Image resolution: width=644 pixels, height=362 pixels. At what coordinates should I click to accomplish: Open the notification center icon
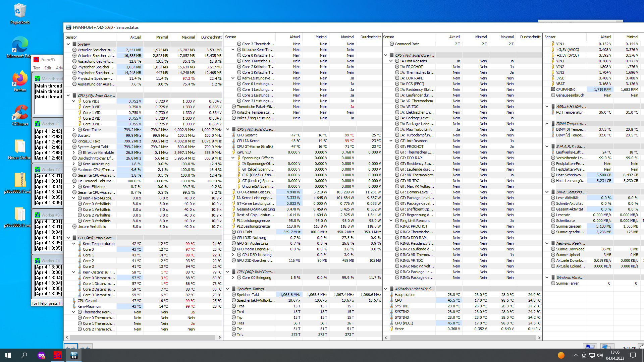click(x=633, y=355)
